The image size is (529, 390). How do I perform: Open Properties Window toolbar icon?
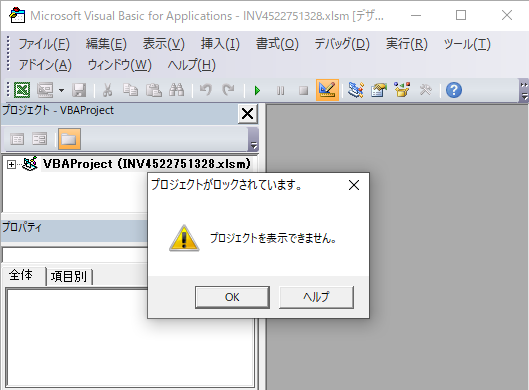point(379,90)
